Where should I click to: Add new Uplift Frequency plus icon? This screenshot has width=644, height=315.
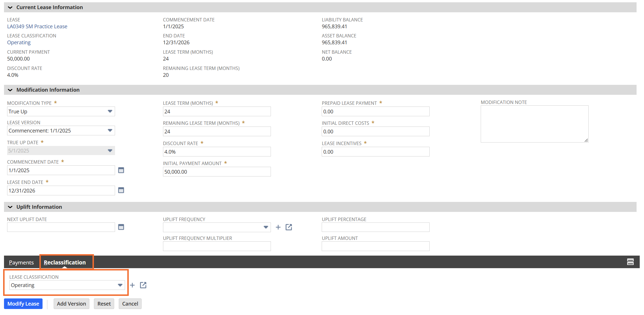(278, 227)
